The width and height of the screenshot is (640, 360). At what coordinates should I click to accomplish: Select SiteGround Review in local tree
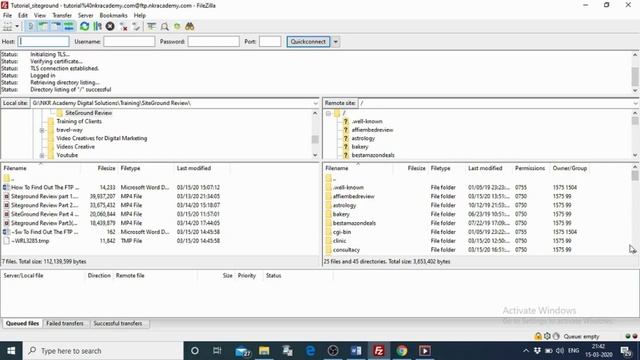coord(89,113)
